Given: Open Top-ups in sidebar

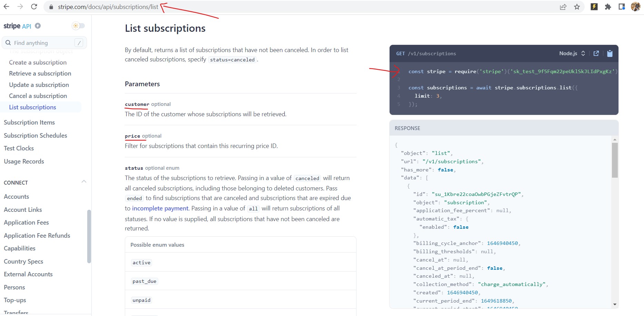Looking at the screenshot, I should click(15, 300).
